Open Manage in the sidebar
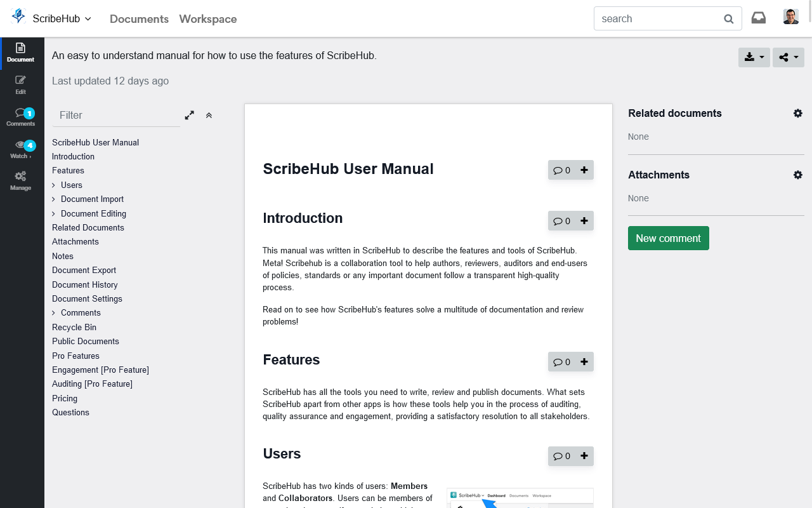 [21, 181]
